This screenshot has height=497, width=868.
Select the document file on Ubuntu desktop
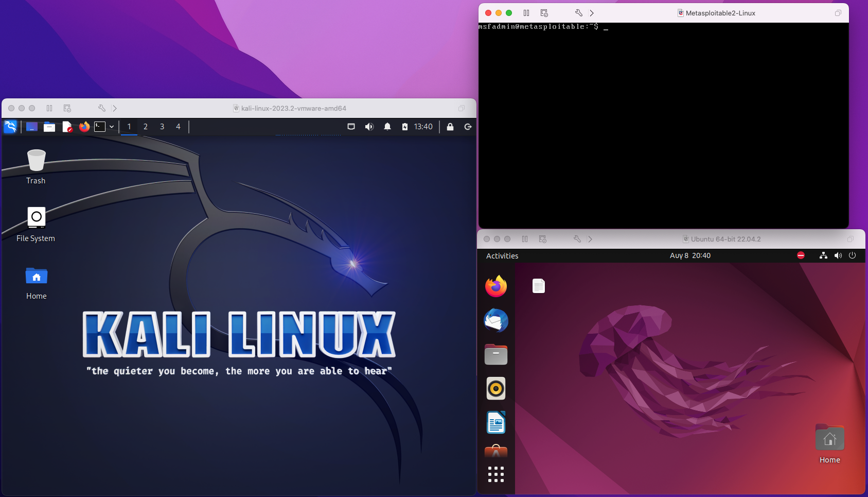tap(539, 286)
